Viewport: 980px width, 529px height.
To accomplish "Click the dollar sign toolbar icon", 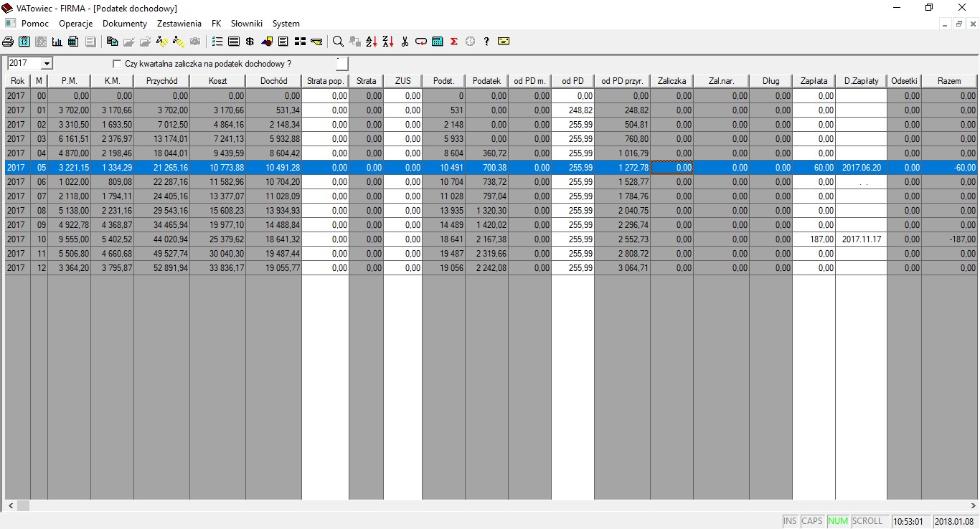I will tap(250, 42).
